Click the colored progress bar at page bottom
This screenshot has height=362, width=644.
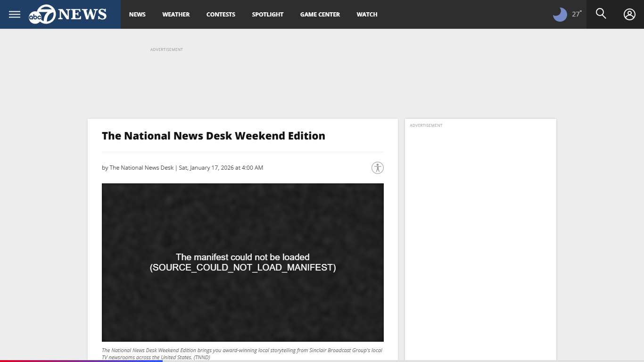pos(80,361)
